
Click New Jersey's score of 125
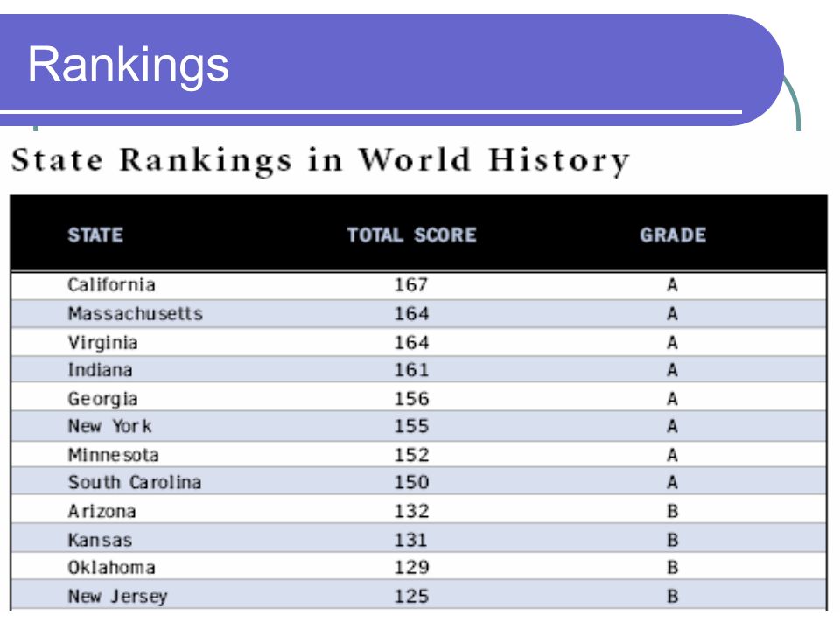pyautogui.click(x=411, y=597)
